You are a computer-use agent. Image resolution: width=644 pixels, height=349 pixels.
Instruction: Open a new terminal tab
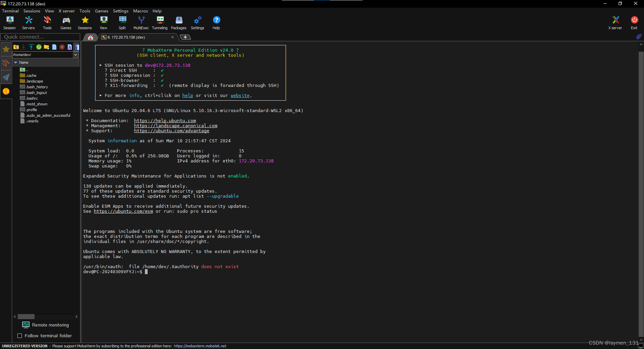tap(185, 37)
